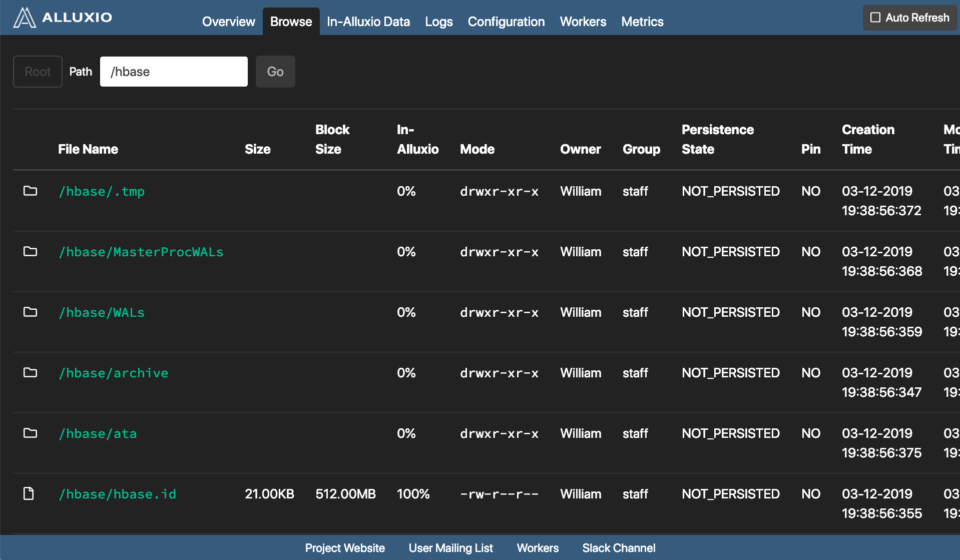Show the Metrics tab
The height and width of the screenshot is (560, 960).
(642, 22)
